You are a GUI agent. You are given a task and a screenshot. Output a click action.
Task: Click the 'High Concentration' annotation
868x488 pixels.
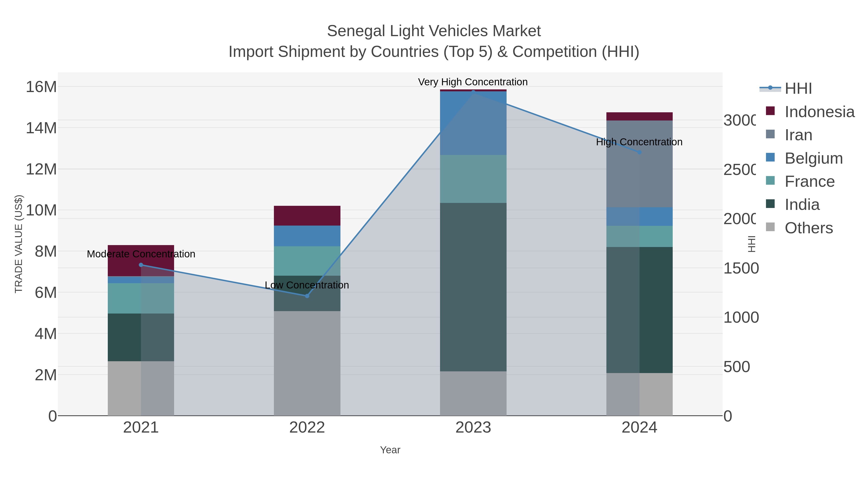pos(639,142)
